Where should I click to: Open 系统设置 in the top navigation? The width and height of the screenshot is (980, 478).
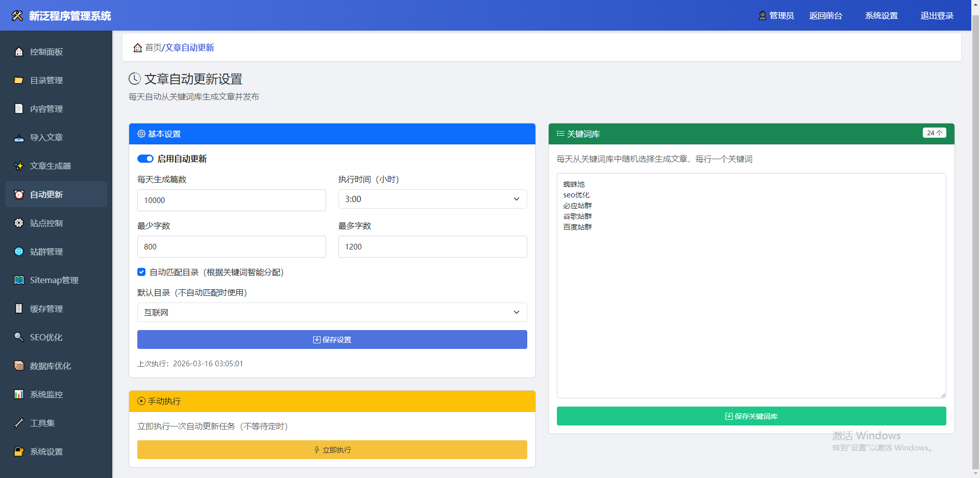tap(881, 16)
